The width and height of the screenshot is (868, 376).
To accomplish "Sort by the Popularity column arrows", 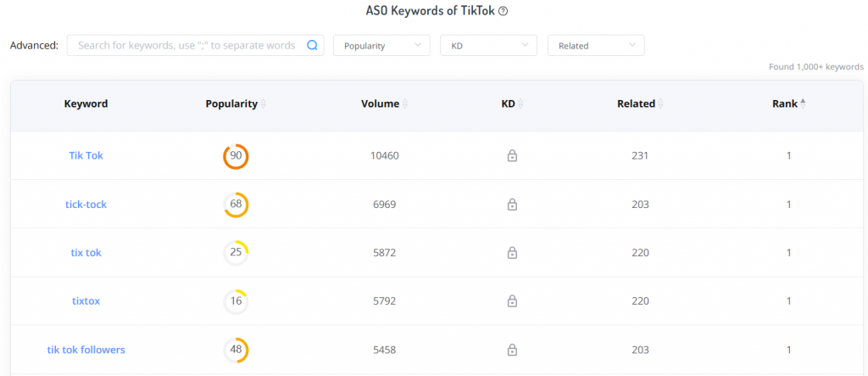I will (x=263, y=104).
